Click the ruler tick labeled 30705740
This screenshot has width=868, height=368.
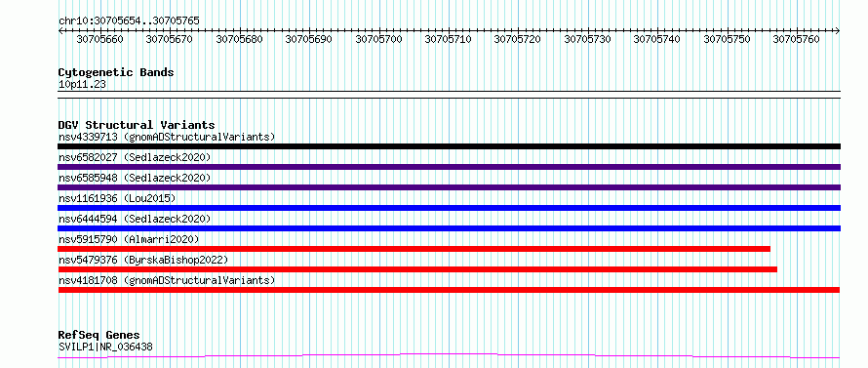click(x=656, y=39)
